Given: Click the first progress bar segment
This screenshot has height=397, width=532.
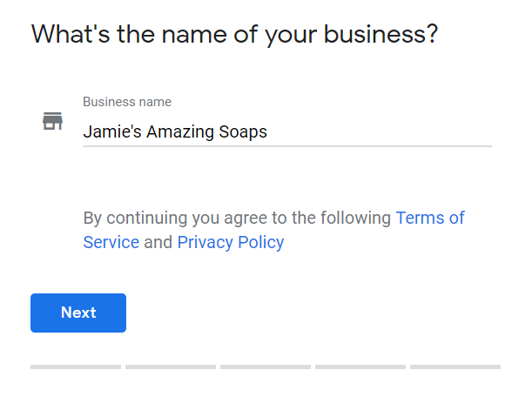Looking at the screenshot, I should (76, 367).
